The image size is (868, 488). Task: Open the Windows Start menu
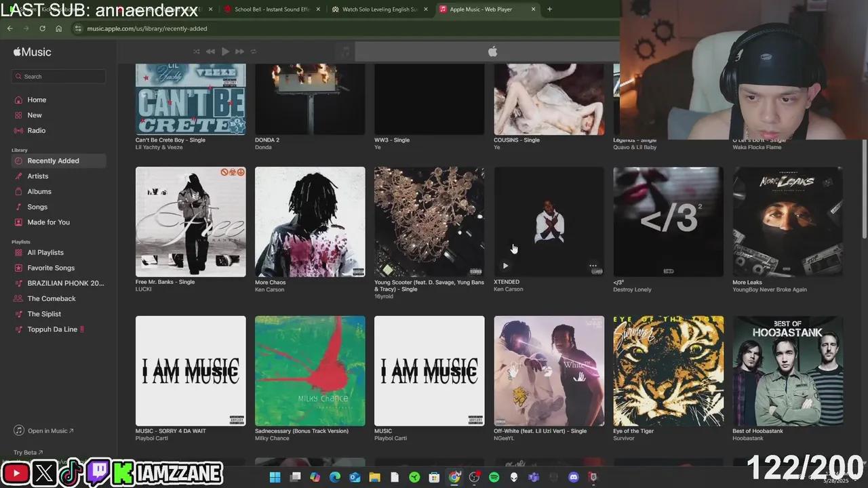[x=275, y=478]
